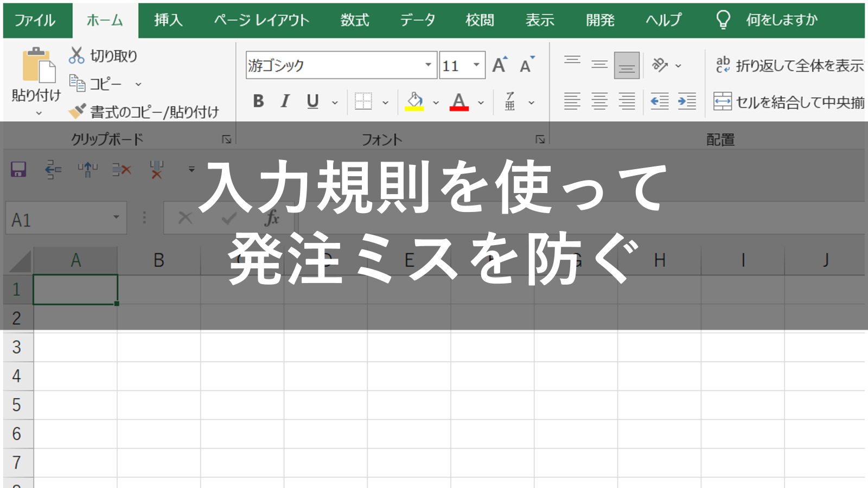Viewport: 868px width, 488px height.
Task: Apply yellow fill color bucket
Action: coord(414,101)
